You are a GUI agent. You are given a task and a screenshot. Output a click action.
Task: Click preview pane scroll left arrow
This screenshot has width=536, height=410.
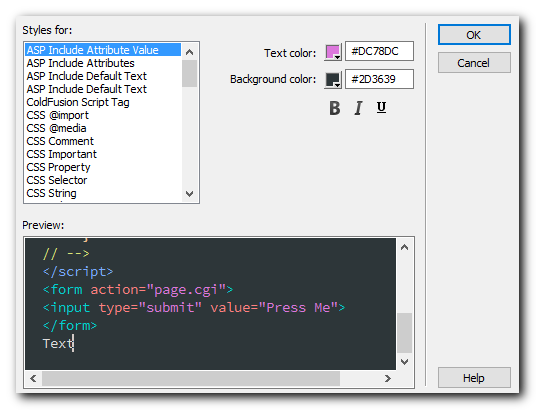point(33,378)
